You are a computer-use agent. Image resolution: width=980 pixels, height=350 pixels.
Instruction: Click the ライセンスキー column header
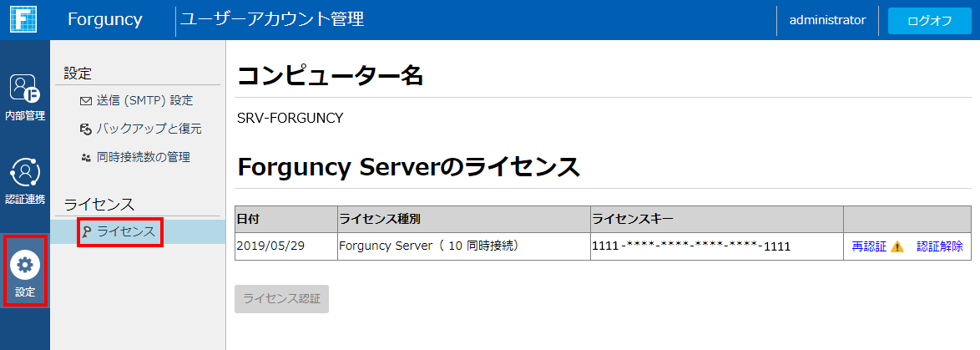pos(717,220)
